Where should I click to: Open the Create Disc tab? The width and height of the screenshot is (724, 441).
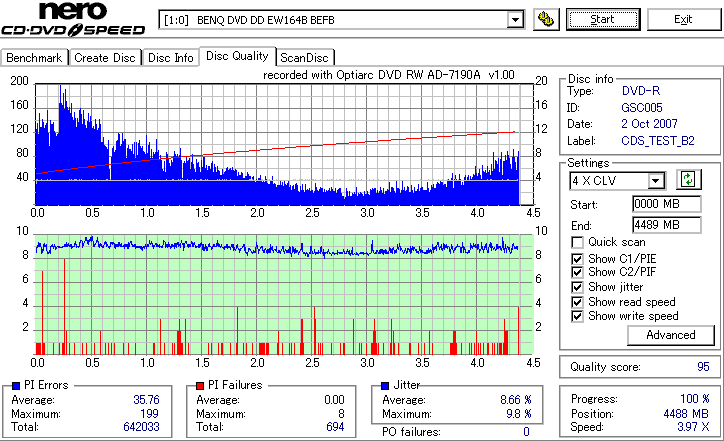[x=105, y=58]
